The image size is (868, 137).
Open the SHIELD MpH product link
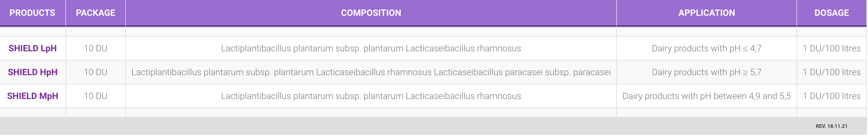pyautogui.click(x=33, y=96)
